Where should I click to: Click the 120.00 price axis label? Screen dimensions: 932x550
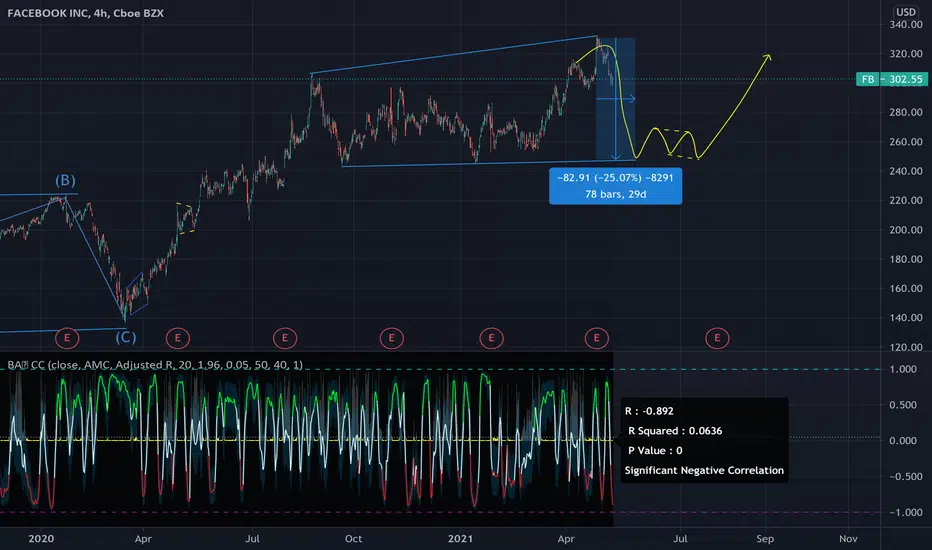[906, 347]
